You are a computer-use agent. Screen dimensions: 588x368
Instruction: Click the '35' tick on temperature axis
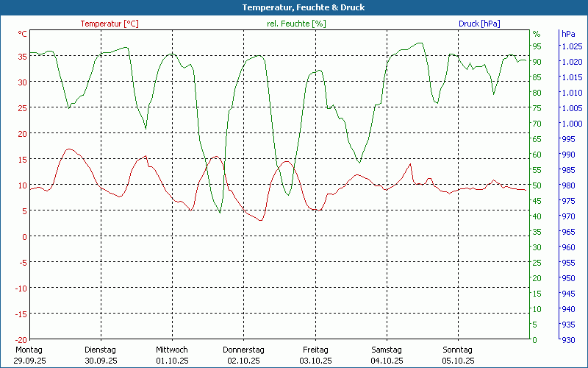[x=23, y=56]
